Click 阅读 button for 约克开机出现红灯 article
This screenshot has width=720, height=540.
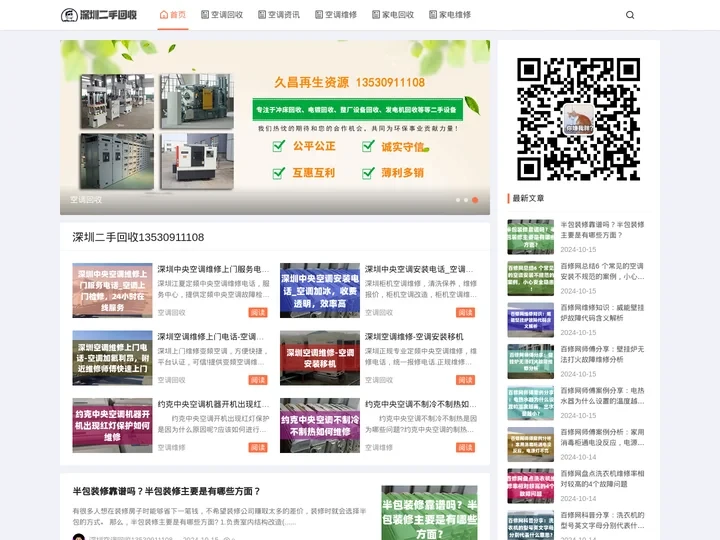(x=258, y=447)
